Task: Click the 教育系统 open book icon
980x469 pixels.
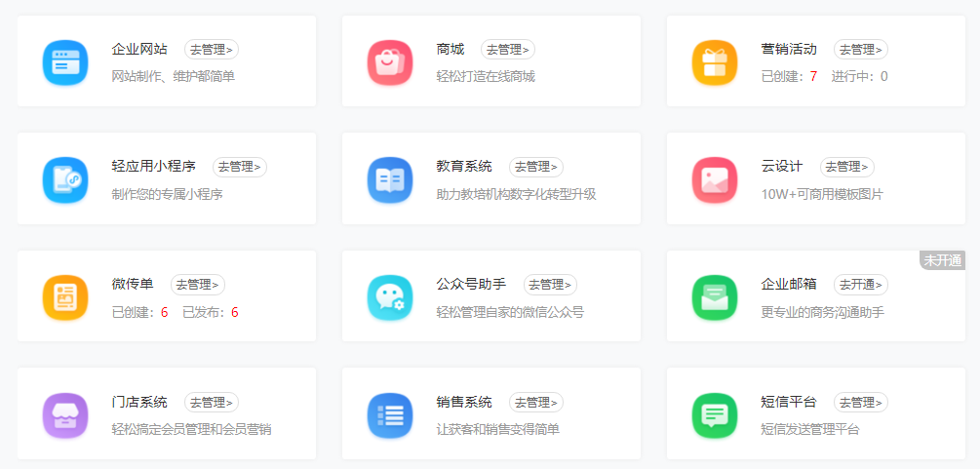Action: (390, 179)
